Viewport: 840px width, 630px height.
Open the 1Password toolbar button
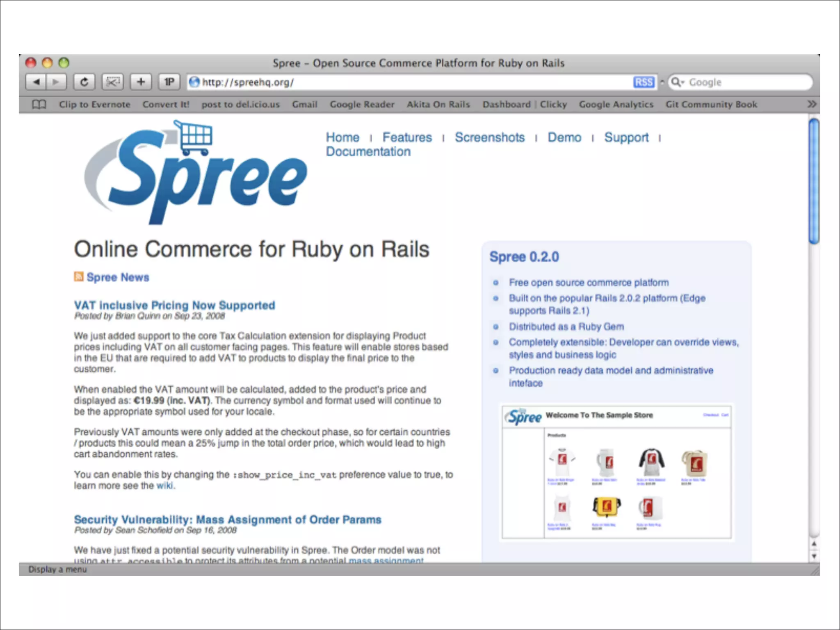169,82
